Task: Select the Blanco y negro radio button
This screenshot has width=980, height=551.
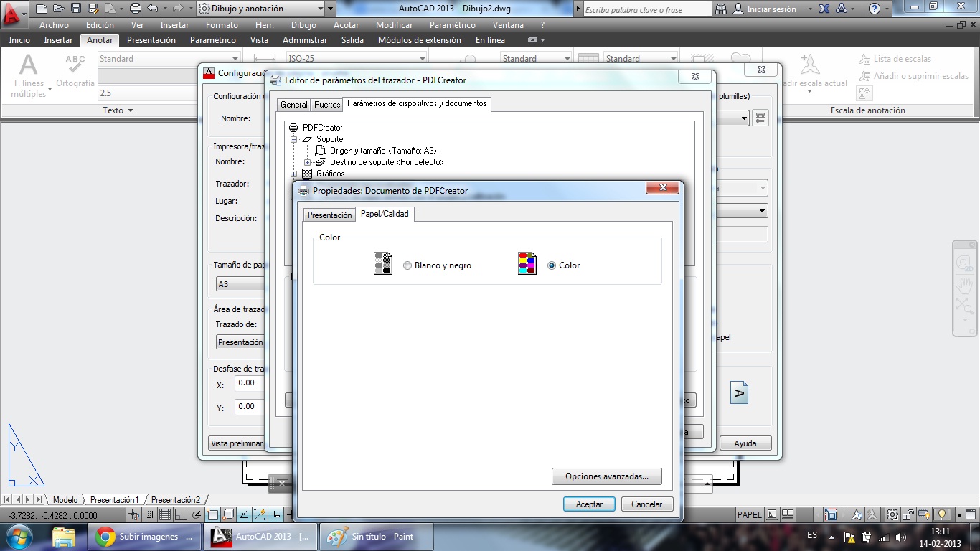Action: [x=407, y=265]
